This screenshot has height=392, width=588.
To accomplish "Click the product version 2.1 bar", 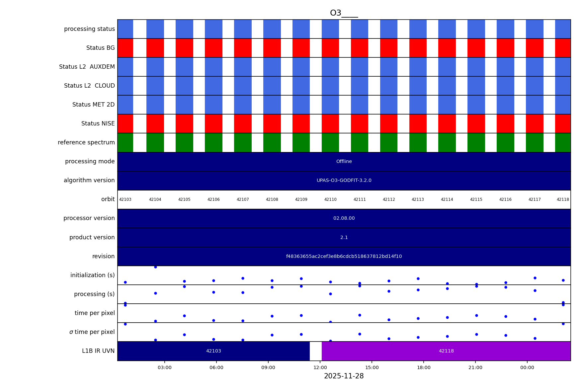I will 344,238.
